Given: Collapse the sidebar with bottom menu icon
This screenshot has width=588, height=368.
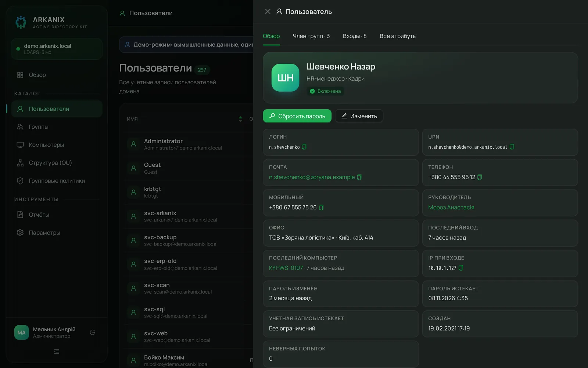Looking at the screenshot, I should [57, 351].
